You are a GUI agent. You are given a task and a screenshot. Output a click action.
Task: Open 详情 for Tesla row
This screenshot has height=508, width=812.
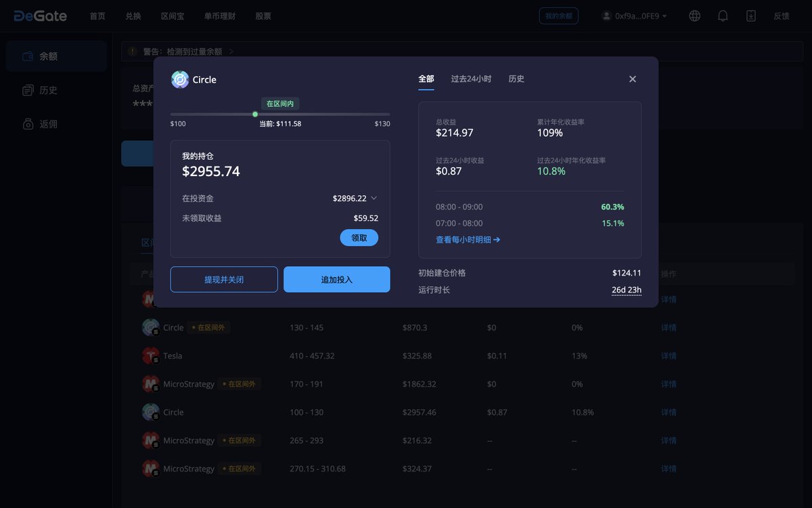[669, 356]
